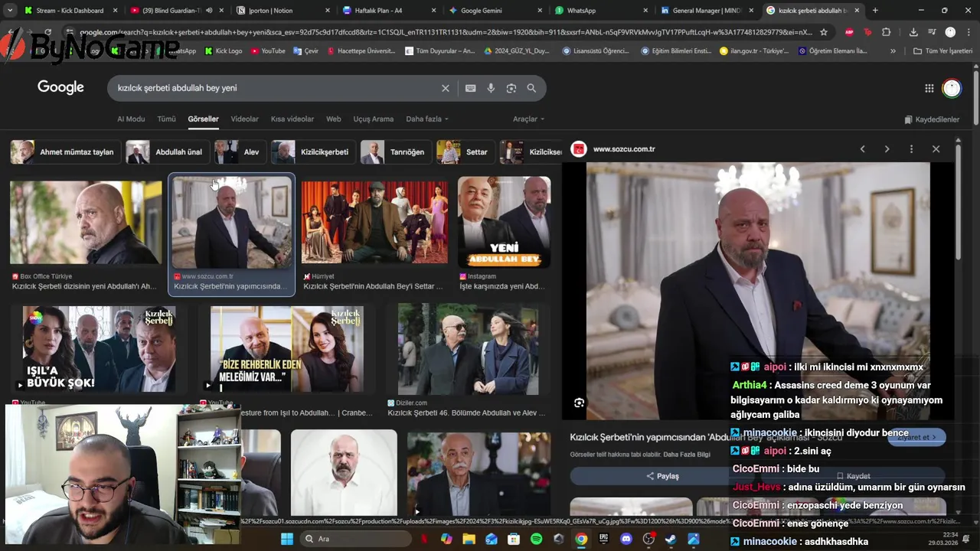
Task: Open the tab search dropdown arrow
Action: click(10, 11)
